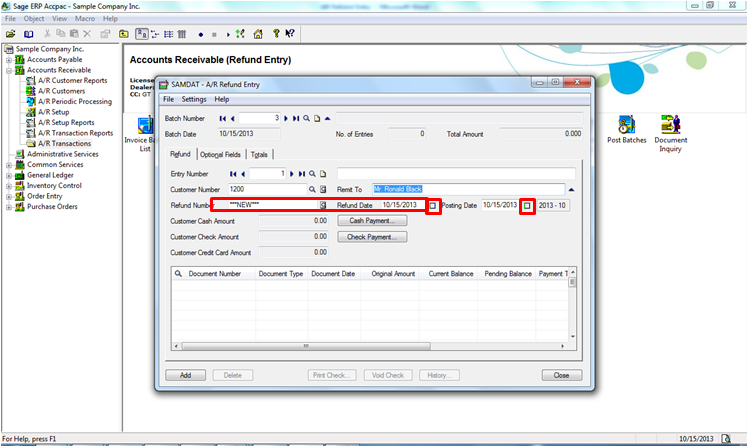Click the Print Check button
This screenshot has width=747, height=446.
coord(332,375)
